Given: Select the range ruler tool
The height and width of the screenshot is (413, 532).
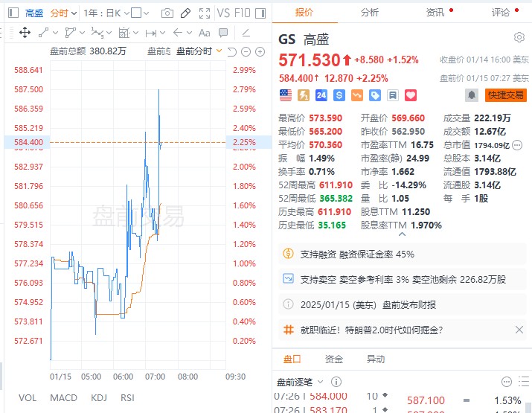Looking at the screenshot, I should coord(150,33).
